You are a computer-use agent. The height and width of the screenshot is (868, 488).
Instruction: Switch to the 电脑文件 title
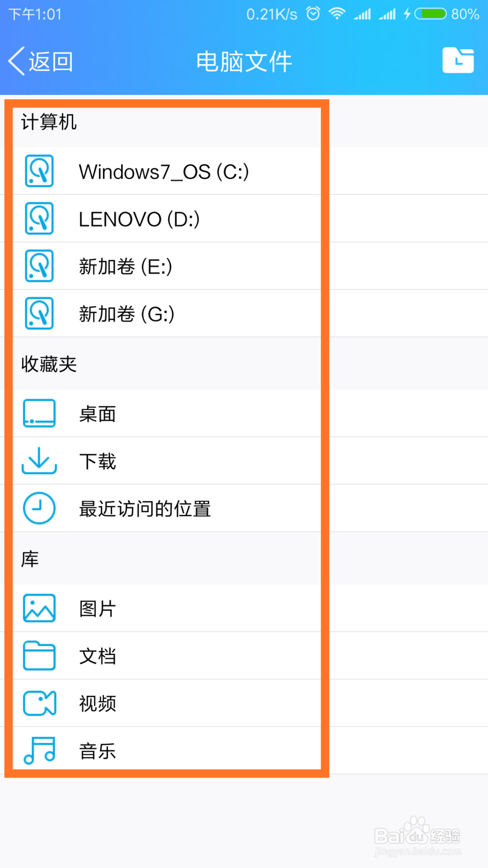tap(244, 60)
